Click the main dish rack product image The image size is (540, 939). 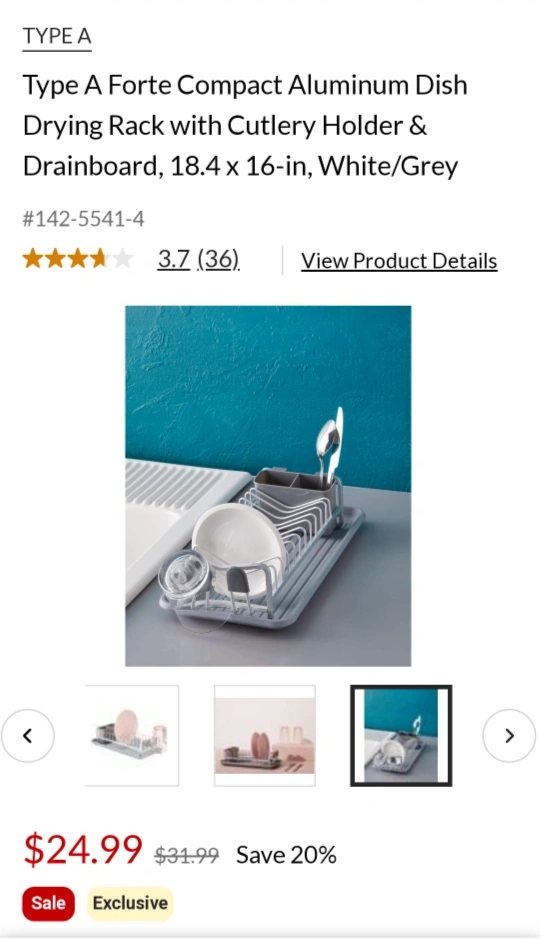pos(268,486)
